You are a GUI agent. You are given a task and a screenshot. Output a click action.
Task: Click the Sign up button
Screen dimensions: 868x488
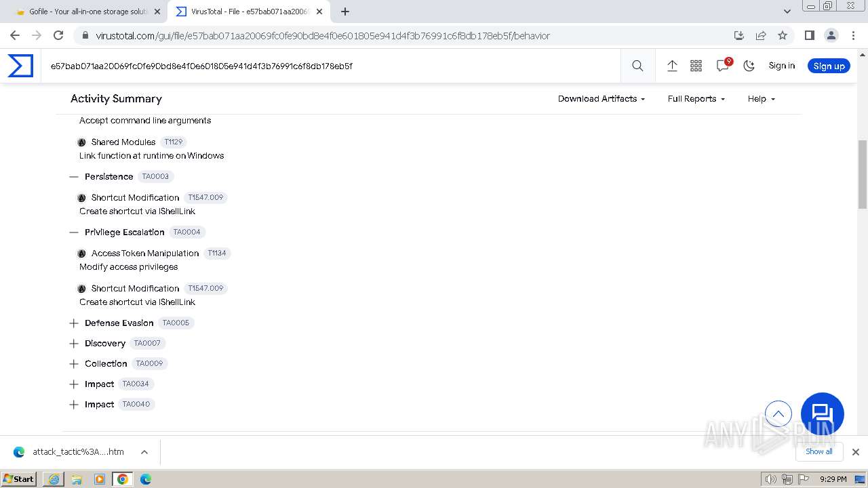tap(829, 66)
